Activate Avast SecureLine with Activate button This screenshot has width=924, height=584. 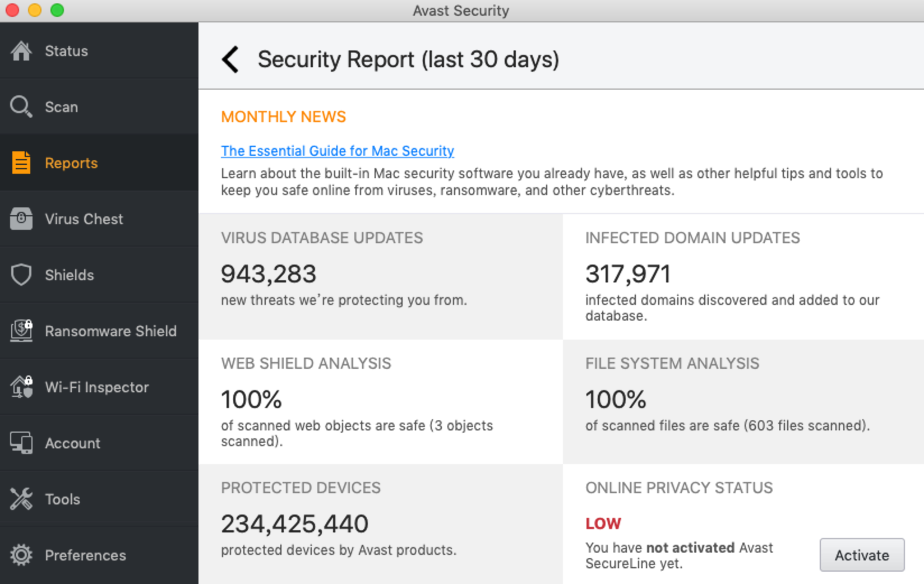[x=862, y=555]
